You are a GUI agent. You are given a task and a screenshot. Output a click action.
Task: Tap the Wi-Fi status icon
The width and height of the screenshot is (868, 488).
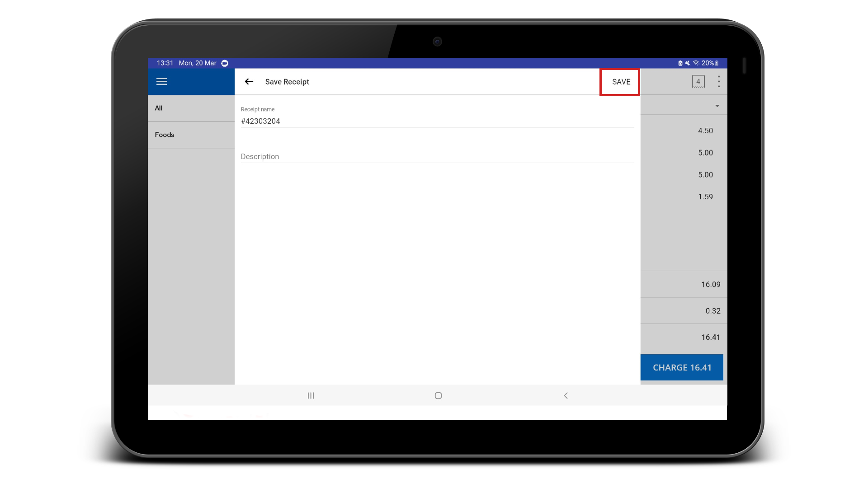tap(696, 63)
